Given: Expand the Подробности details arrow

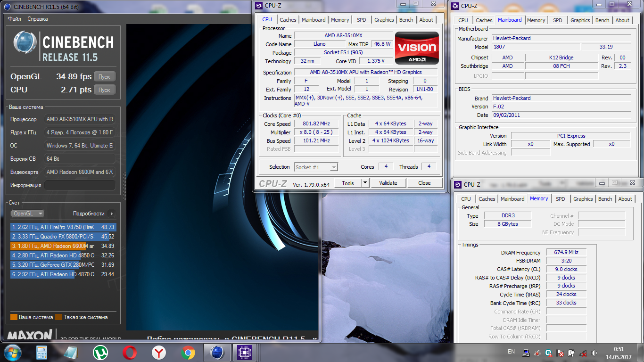Looking at the screenshot, I should point(111,214).
